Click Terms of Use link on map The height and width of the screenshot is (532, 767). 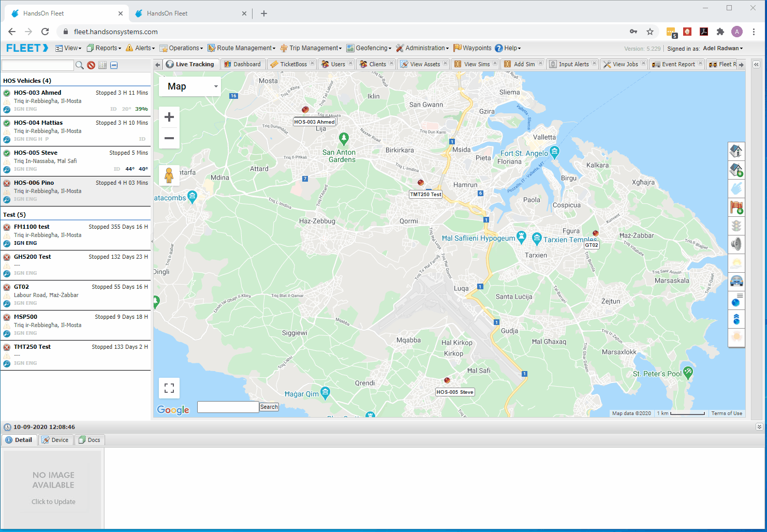(x=727, y=413)
